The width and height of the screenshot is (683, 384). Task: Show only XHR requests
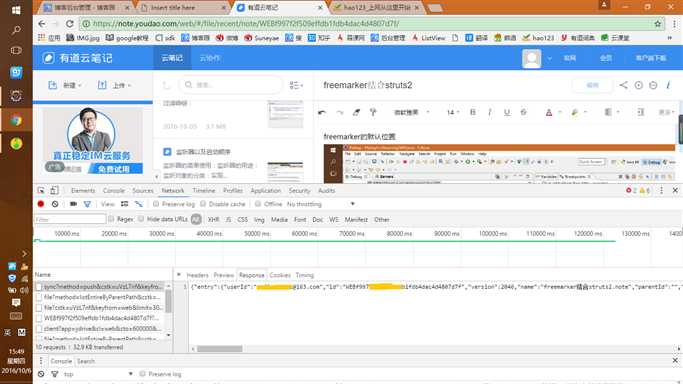[213, 219]
